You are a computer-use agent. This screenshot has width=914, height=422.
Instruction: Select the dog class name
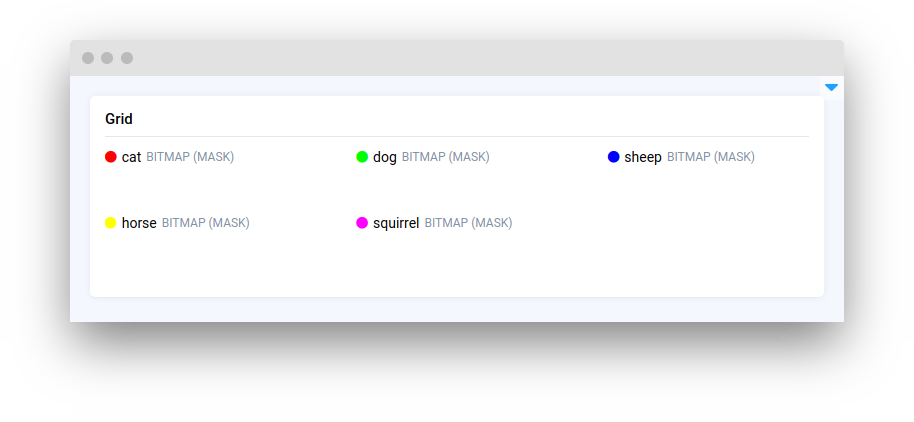click(x=385, y=157)
